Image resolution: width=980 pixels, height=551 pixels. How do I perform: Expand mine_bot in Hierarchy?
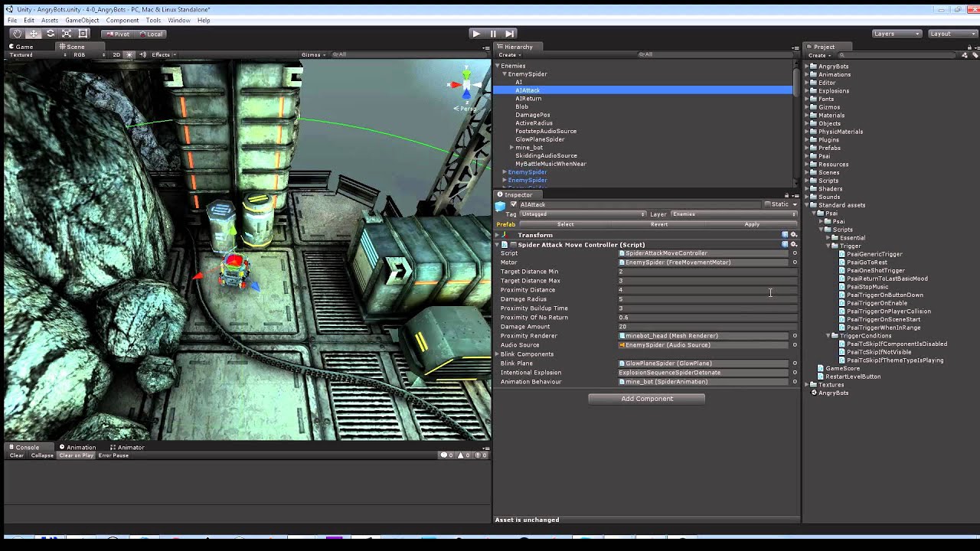point(511,148)
